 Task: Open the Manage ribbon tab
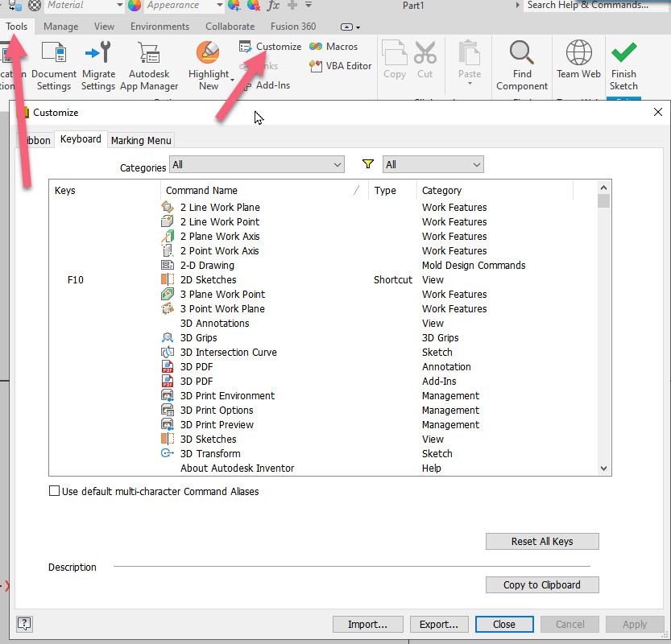(60, 27)
